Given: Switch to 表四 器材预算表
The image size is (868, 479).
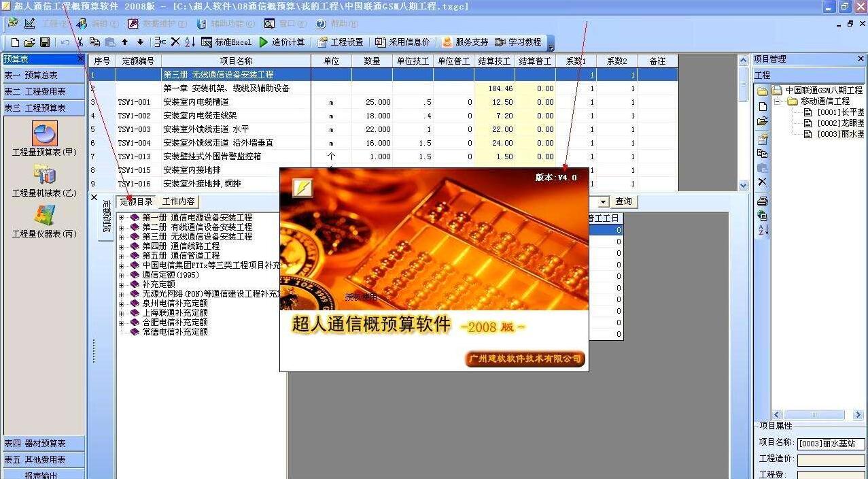Looking at the screenshot, I should point(44,444).
